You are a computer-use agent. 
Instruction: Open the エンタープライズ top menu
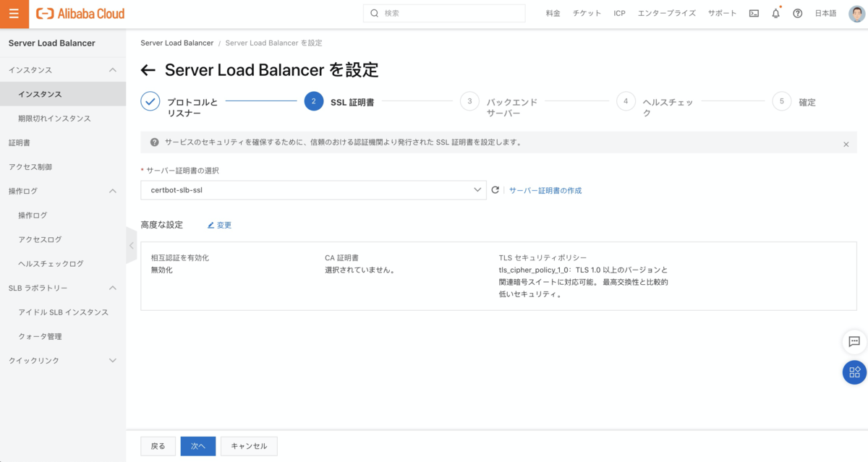666,13
